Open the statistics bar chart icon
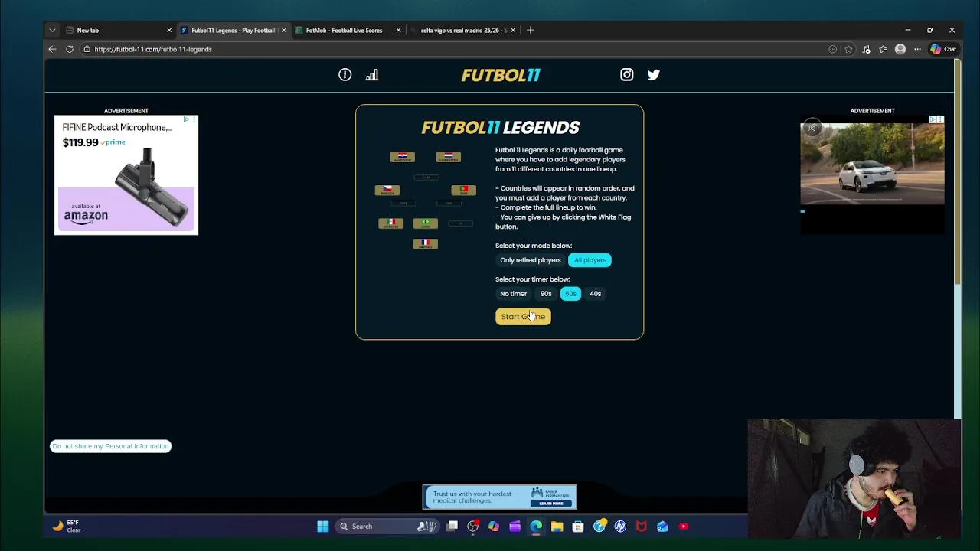The image size is (980, 551). click(x=372, y=74)
